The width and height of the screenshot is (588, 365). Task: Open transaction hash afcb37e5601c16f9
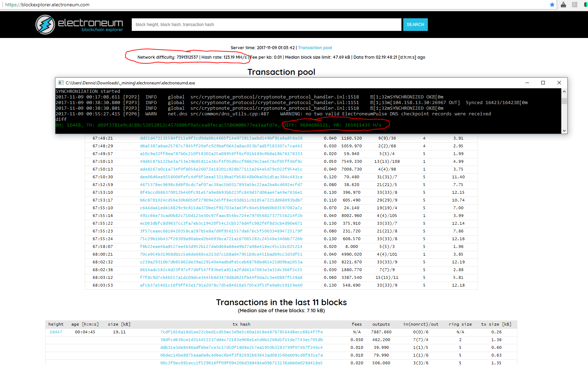221,285
